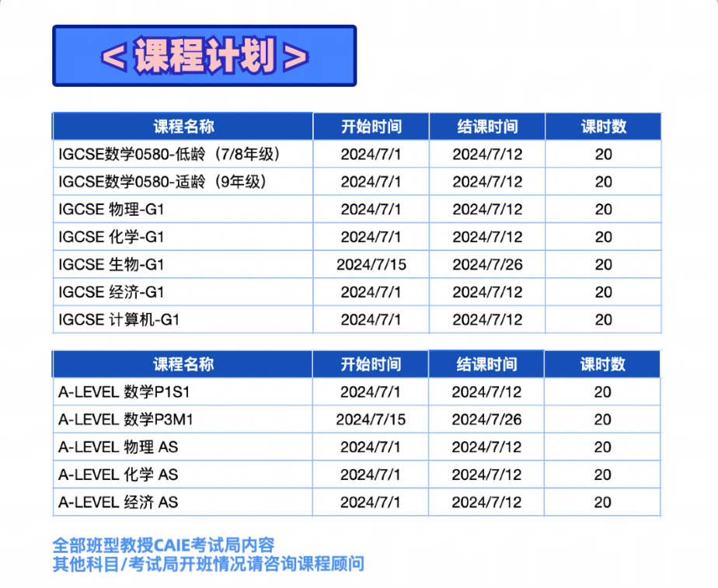Click the 全部班型教授CAIE考试局内容 note
Screen dimensions: 718x588
click(x=163, y=545)
